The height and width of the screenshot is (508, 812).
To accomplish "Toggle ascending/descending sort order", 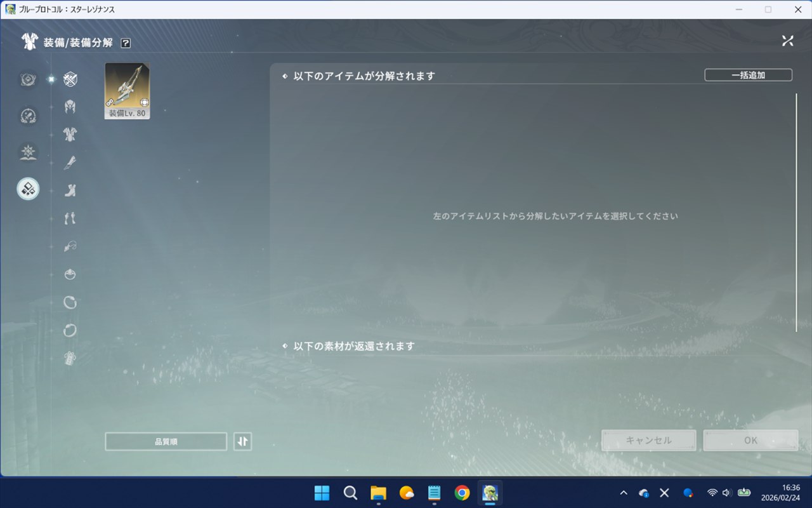I will [x=242, y=441].
